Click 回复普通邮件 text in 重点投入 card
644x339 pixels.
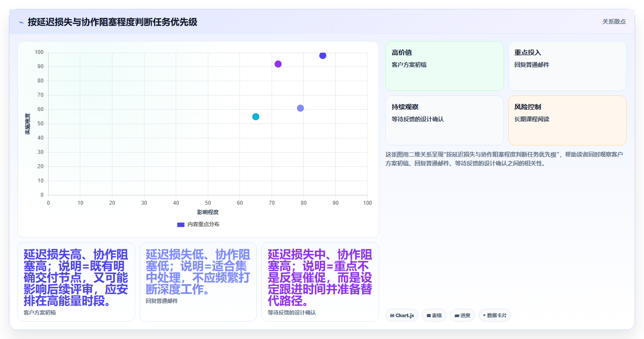coord(532,65)
